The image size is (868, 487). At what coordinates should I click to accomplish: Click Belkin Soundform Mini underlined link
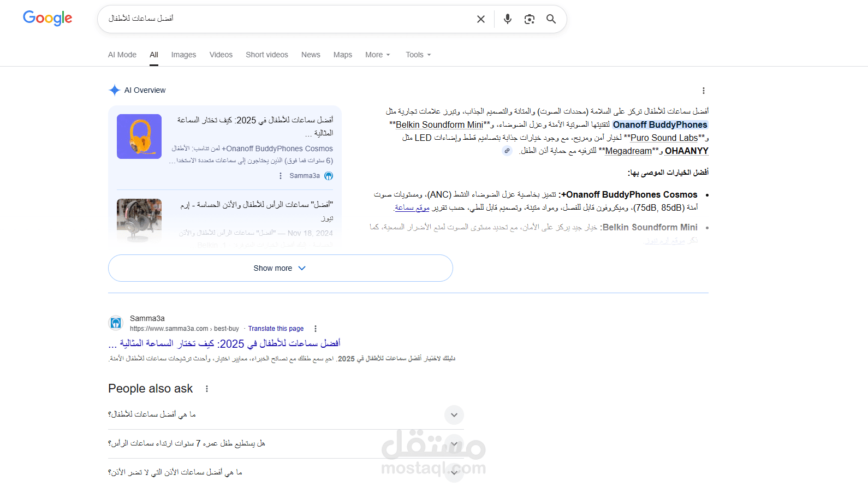[439, 124]
